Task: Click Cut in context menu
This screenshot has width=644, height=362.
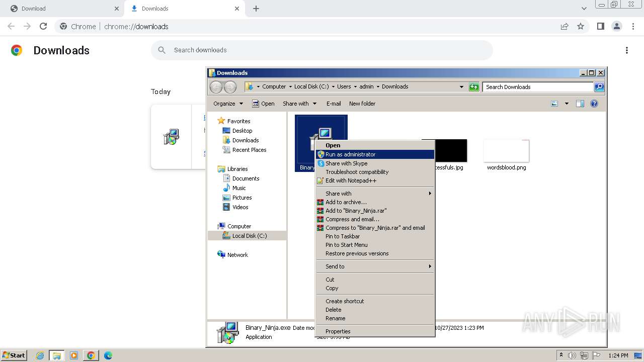Action: tap(375, 280)
